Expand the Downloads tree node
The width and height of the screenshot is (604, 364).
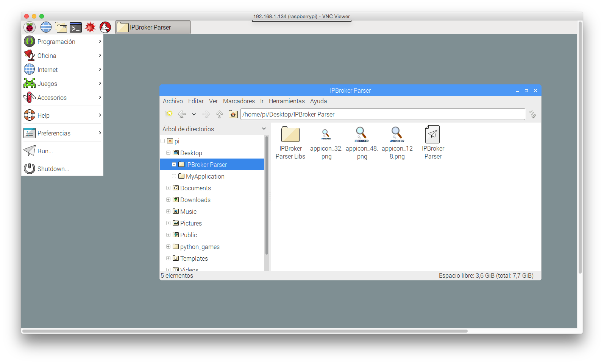[x=169, y=199]
